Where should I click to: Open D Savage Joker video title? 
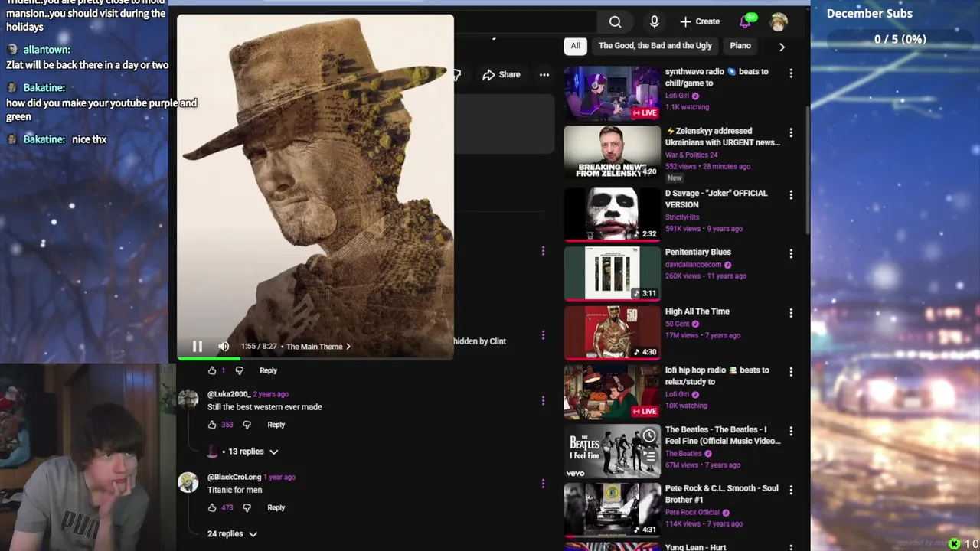(x=716, y=198)
